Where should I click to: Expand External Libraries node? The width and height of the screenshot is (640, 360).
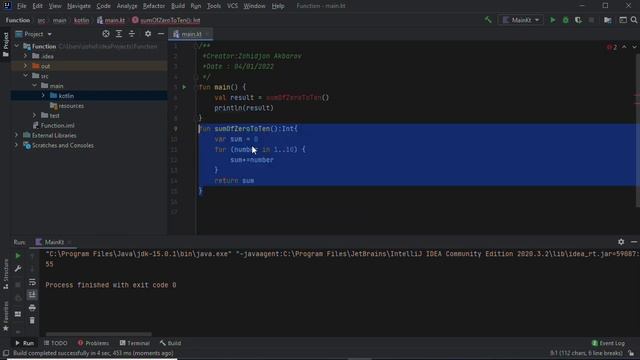coord(17,135)
